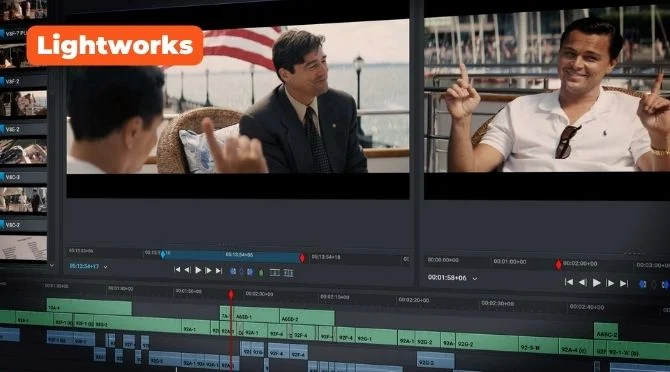Click the blue in-point marker on source scrub bar

(x=163, y=255)
